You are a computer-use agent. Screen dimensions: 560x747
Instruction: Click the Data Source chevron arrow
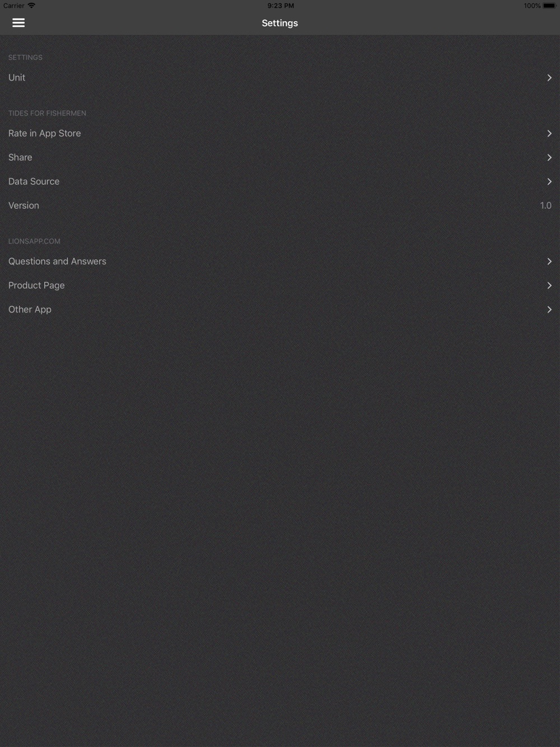[549, 181]
